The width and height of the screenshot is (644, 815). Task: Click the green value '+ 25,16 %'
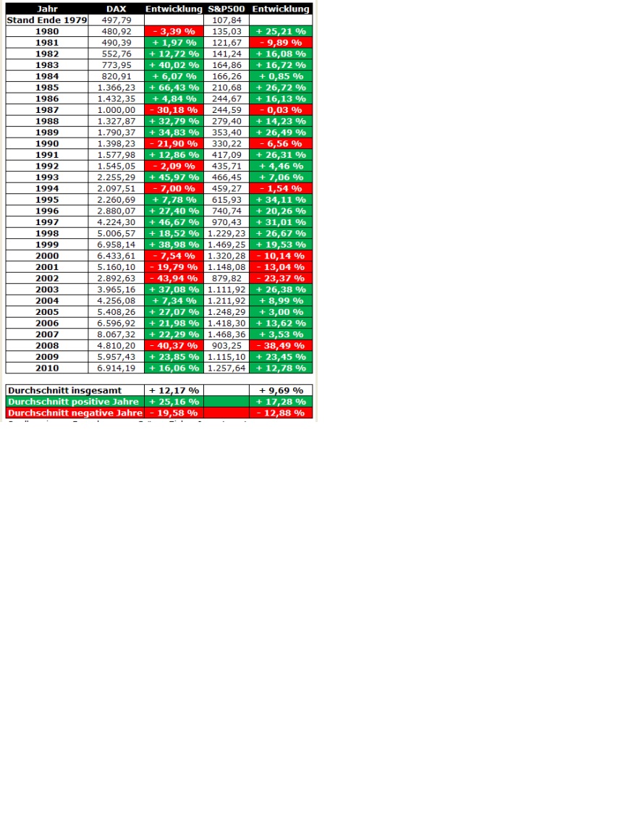pyautogui.click(x=174, y=402)
